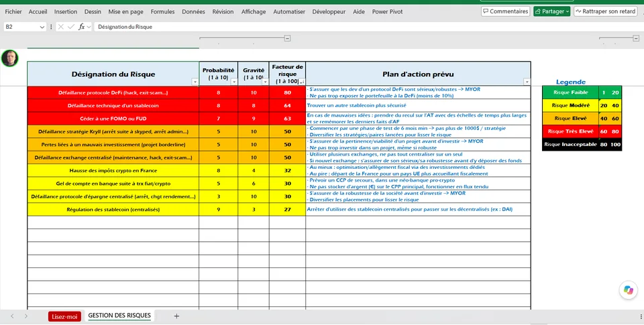Open the insert function fx icon
The image size is (644, 325).
click(82, 27)
